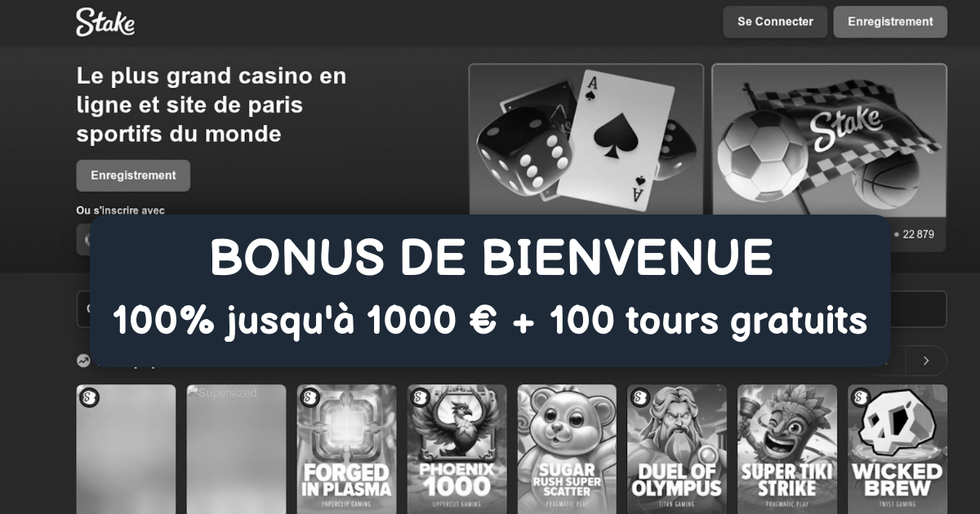Open Wicked Brew game tile
980x514 pixels.
(x=898, y=450)
